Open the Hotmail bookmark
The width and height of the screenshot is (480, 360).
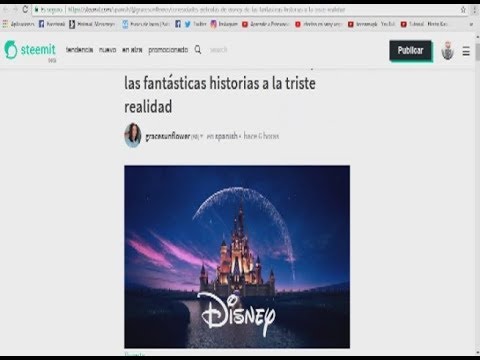click(x=92, y=24)
